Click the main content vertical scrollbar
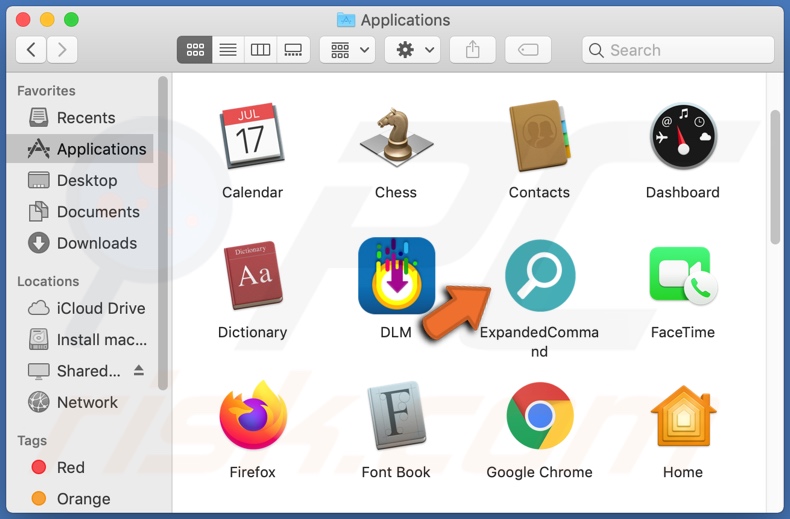 click(775, 176)
